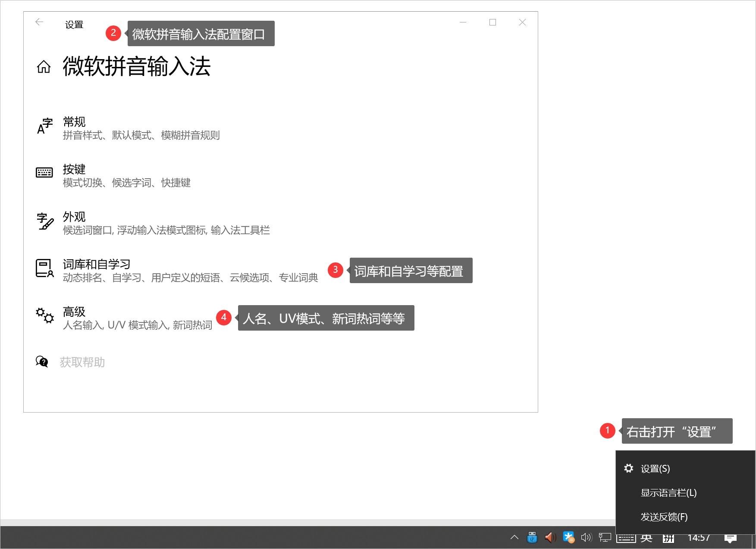Click the description 动态排名、自学习、用户定义的短语、云候选项、专业词典
The height and width of the screenshot is (549, 756).
191,278
